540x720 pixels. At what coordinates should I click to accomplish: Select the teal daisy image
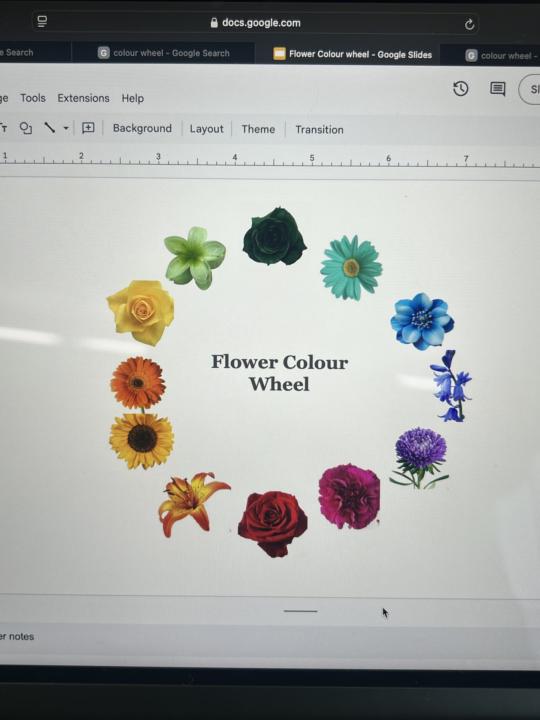point(351,267)
